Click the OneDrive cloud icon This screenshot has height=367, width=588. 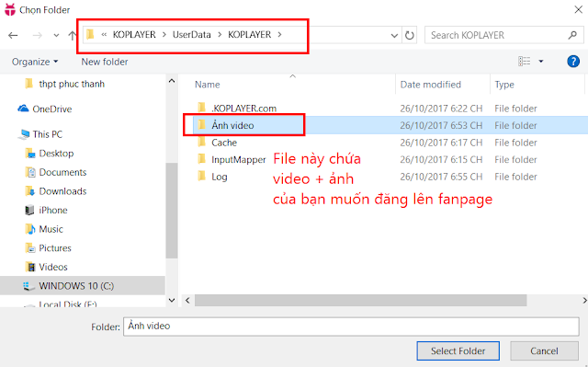click(x=23, y=109)
